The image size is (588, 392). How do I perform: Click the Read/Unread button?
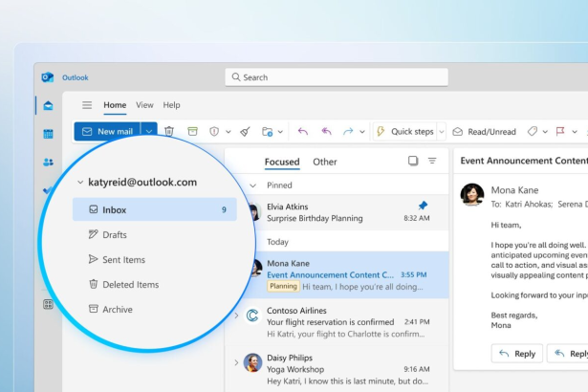(484, 131)
